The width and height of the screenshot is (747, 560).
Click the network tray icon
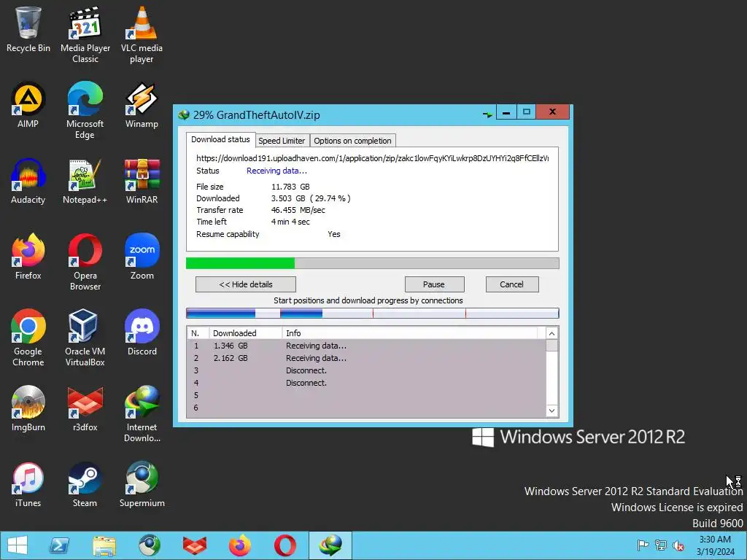tap(661, 545)
